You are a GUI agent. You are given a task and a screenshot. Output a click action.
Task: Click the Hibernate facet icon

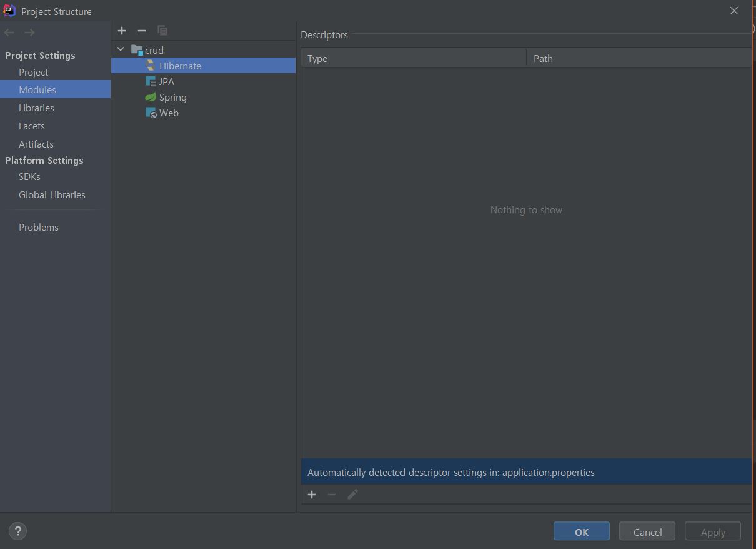[x=151, y=66]
